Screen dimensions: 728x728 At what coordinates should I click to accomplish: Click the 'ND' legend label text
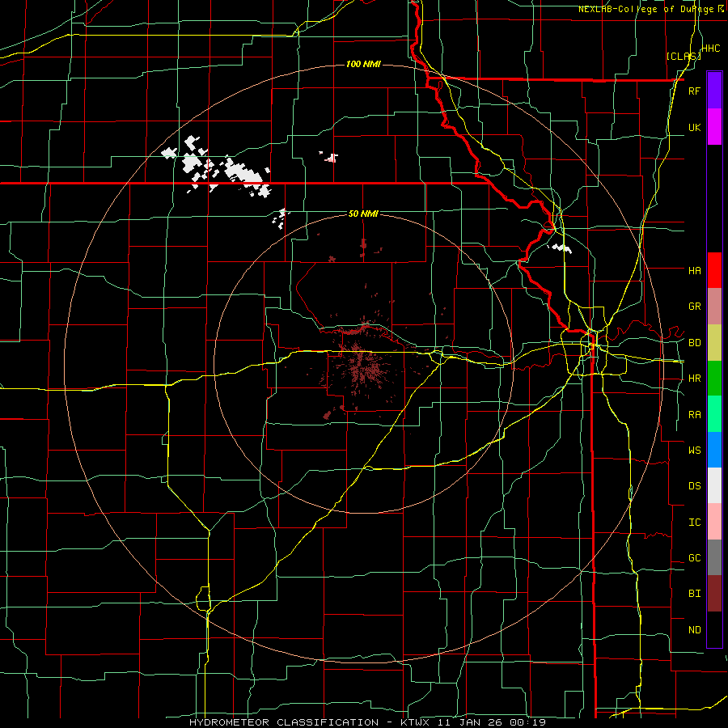click(x=694, y=630)
